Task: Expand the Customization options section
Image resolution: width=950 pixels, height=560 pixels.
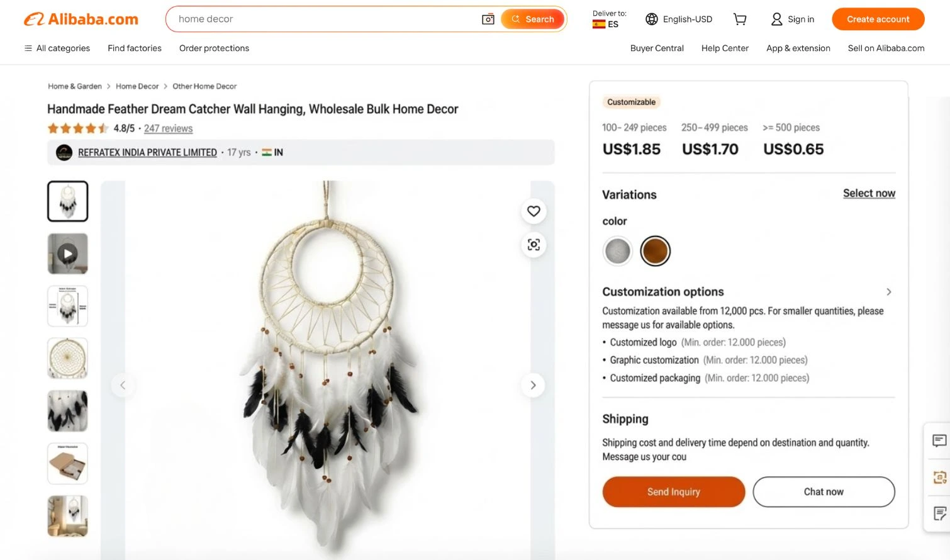Action: pyautogui.click(x=888, y=292)
